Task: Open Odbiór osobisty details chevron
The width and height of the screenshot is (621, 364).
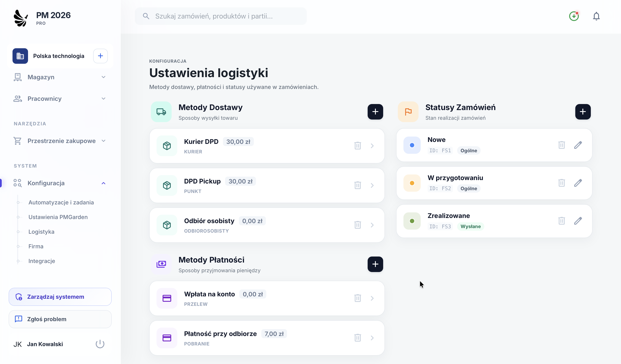Action: coord(372,225)
